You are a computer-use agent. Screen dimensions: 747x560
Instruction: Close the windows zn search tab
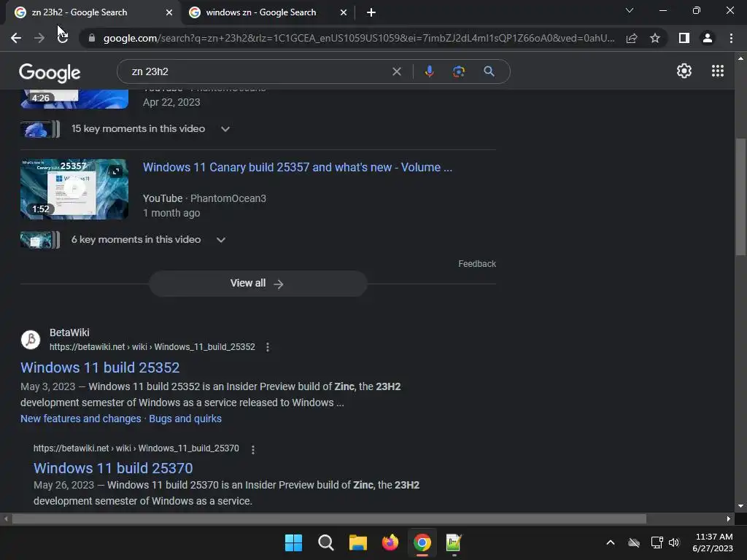344,12
